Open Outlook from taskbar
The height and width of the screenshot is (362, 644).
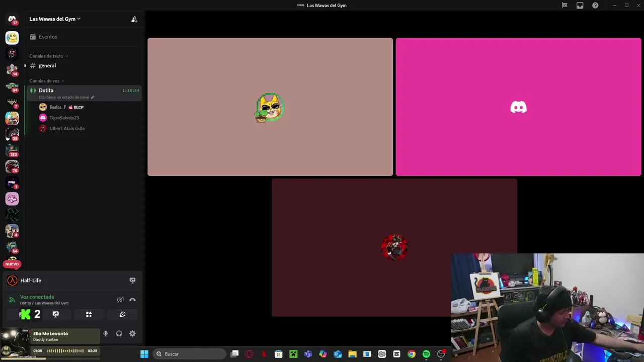(338, 354)
